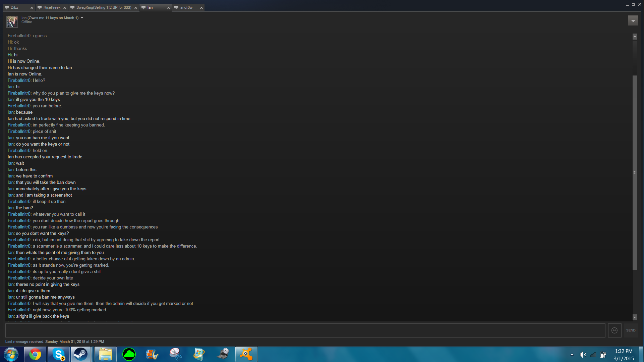Screen dimensions: 644x362
Task: Click the Windows Start button
Action: pos(11,354)
